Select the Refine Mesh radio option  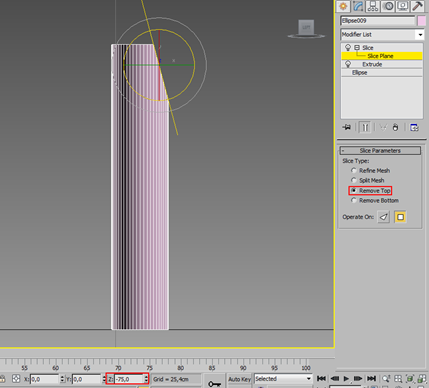coord(371,170)
